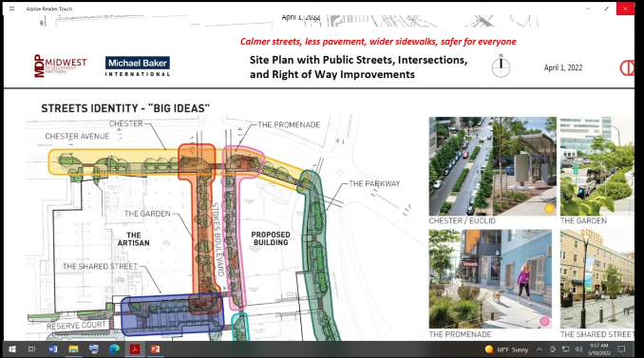Click the Midwest Development Partners logo

click(x=61, y=66)
